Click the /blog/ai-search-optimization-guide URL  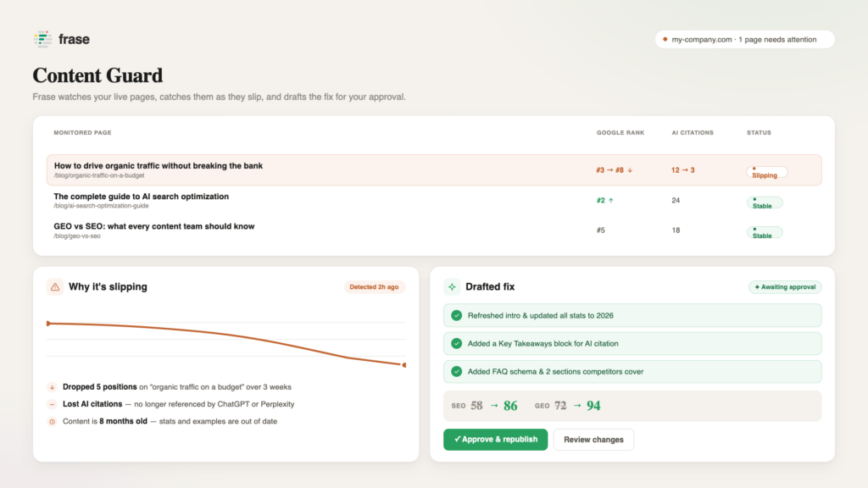tap(102, 206)
